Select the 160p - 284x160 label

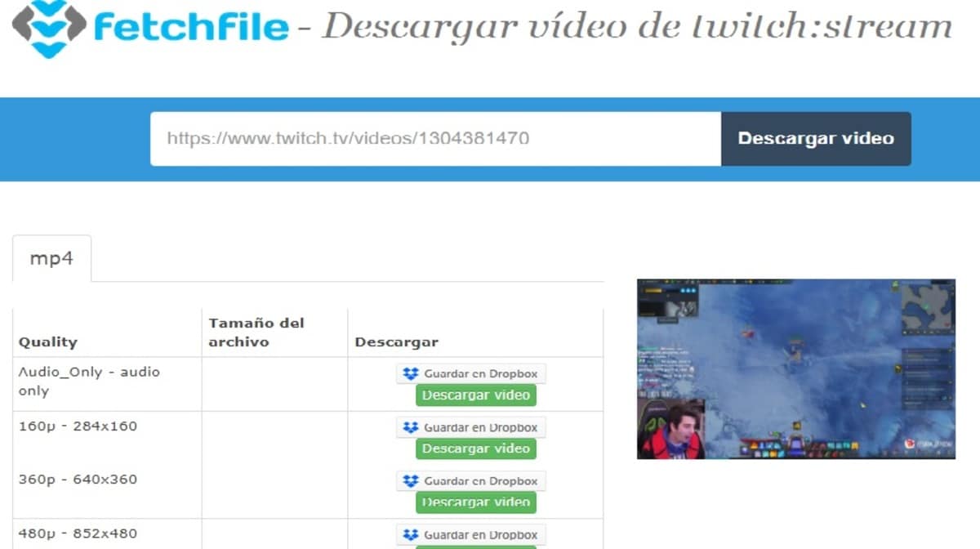click(x=78, y=426)
